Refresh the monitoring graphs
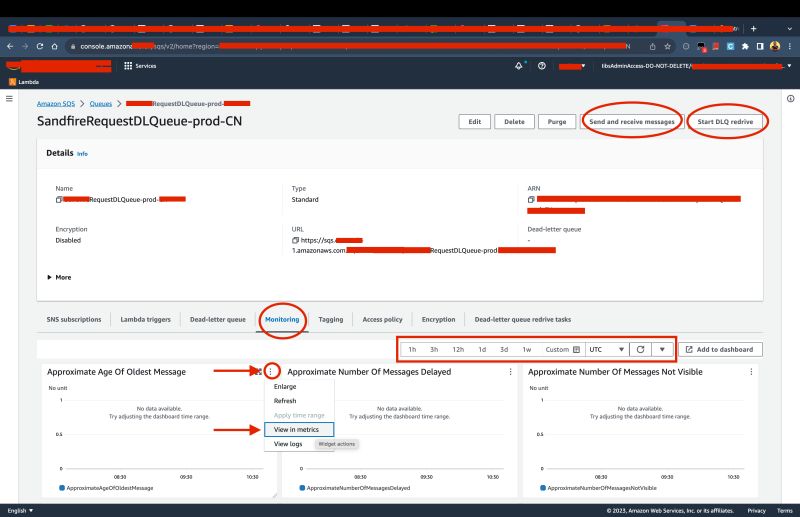Viewport: 800px width, 517px height. pyautogui.click(x=640, y=350)
